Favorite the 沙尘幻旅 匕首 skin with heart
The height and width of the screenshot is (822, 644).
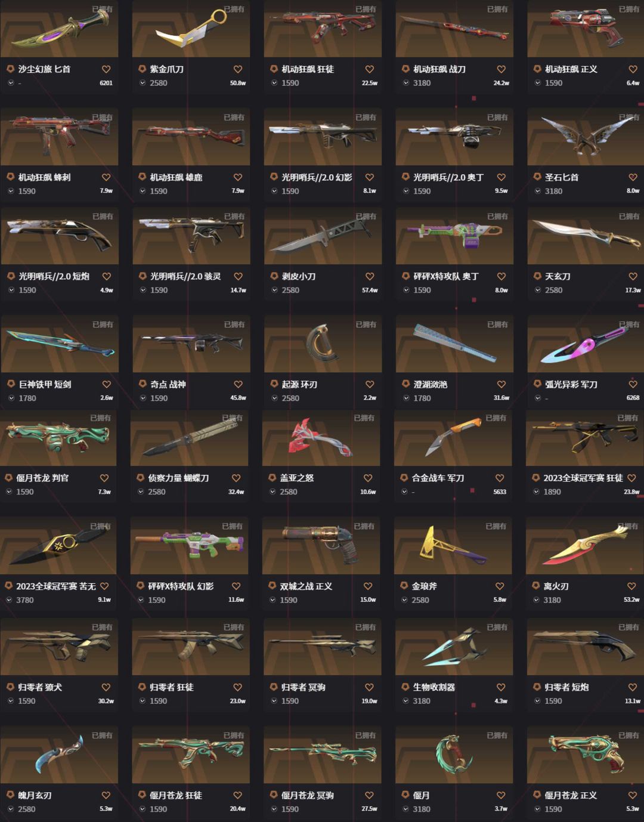tap(106, 69)
